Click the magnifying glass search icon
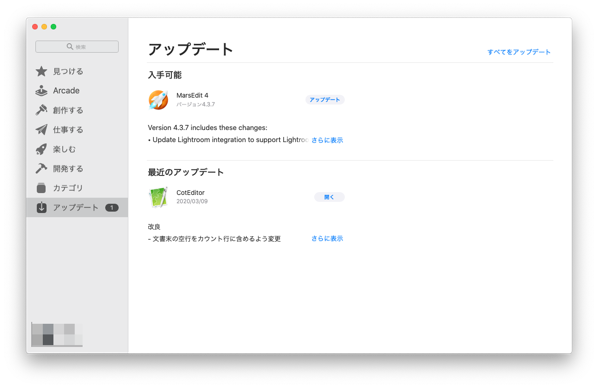This screenshot has height=388, width=598. coord(70,47)
